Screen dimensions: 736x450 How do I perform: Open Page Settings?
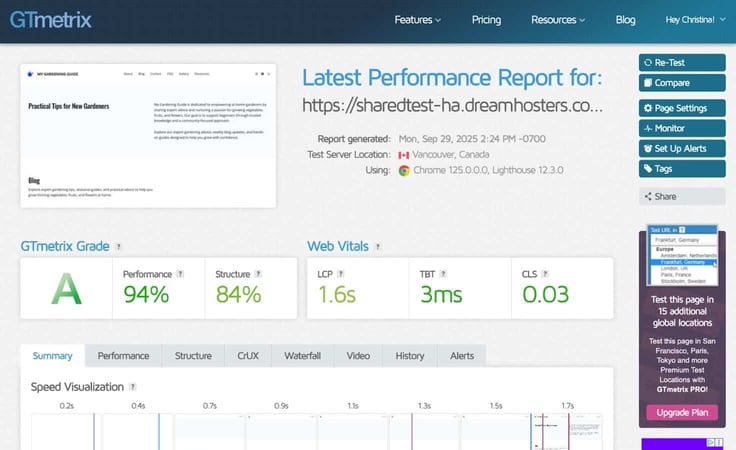682,108
